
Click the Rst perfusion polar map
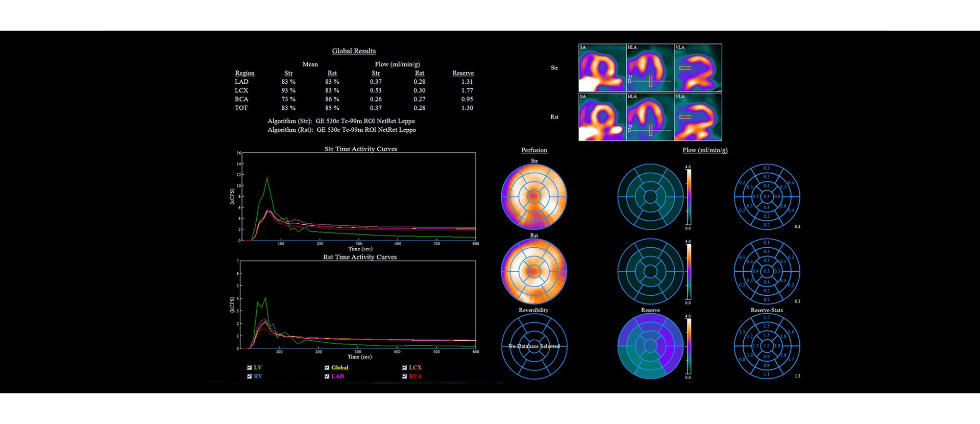pos(534,271)
